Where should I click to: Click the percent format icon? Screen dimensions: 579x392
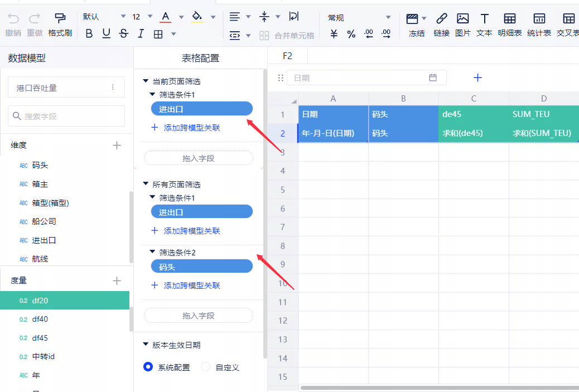coord(351,35)
